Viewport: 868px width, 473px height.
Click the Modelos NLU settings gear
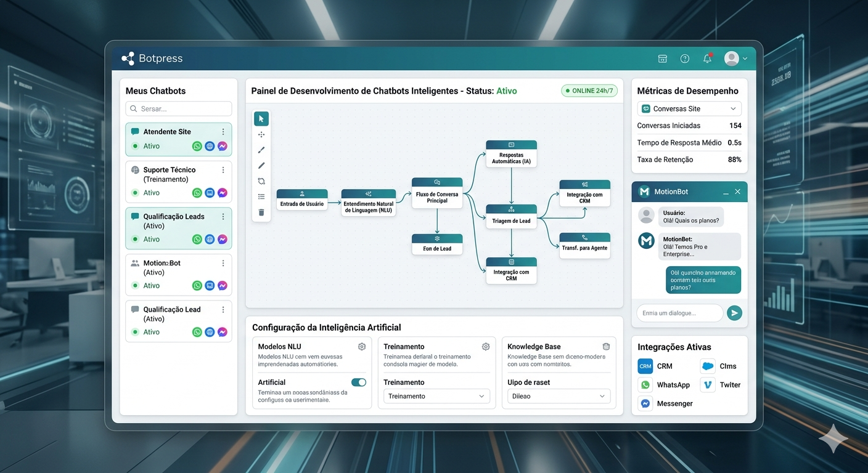coord(362,347)
